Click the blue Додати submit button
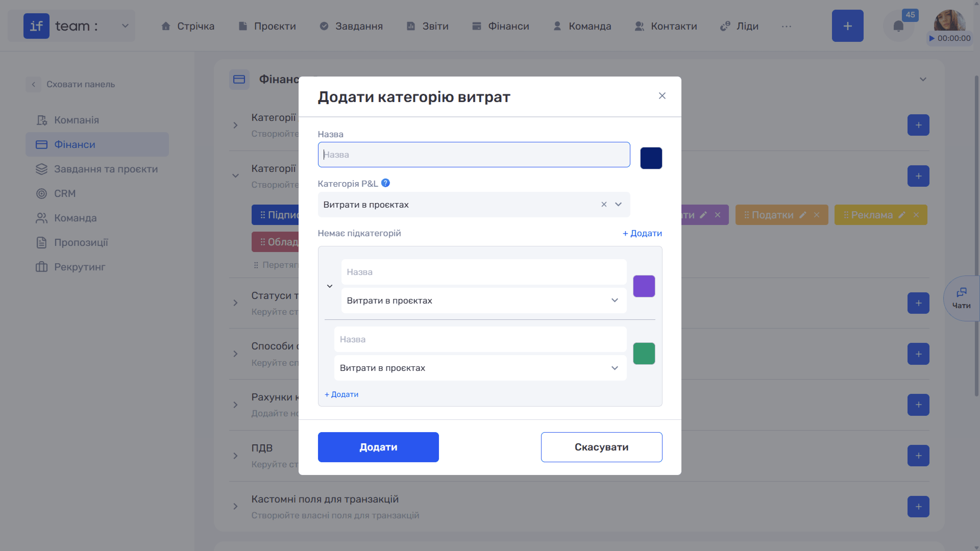 pos(378,447)
